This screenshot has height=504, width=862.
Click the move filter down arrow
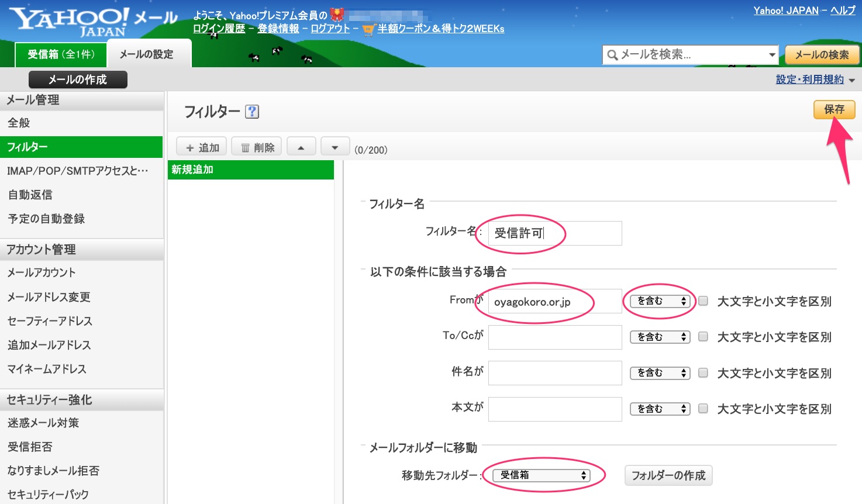[335, 147]
